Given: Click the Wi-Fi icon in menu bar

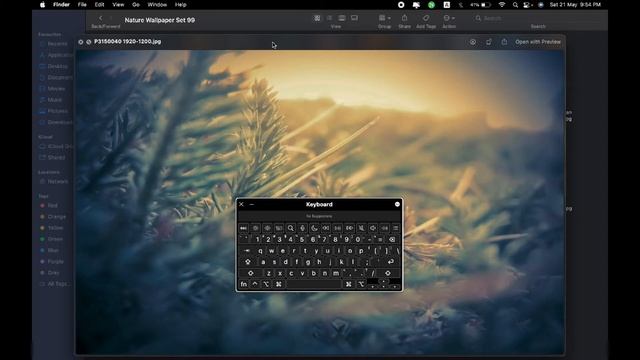Looking at the screenshot, I should pyautogui.click(x=502, y=5).
